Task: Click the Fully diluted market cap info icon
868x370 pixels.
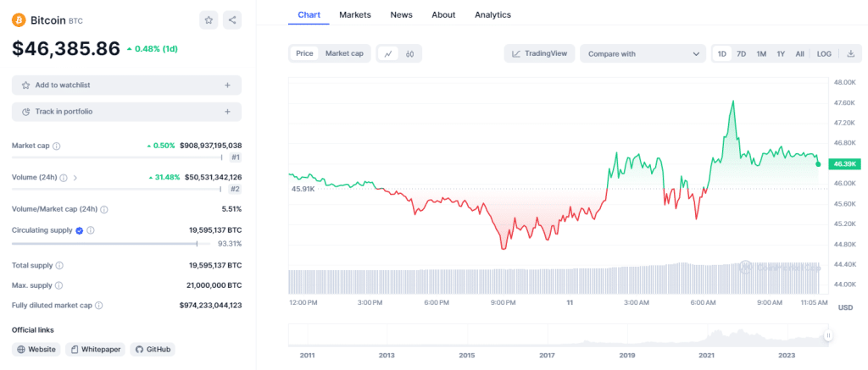Action: [x=99, y=305]
